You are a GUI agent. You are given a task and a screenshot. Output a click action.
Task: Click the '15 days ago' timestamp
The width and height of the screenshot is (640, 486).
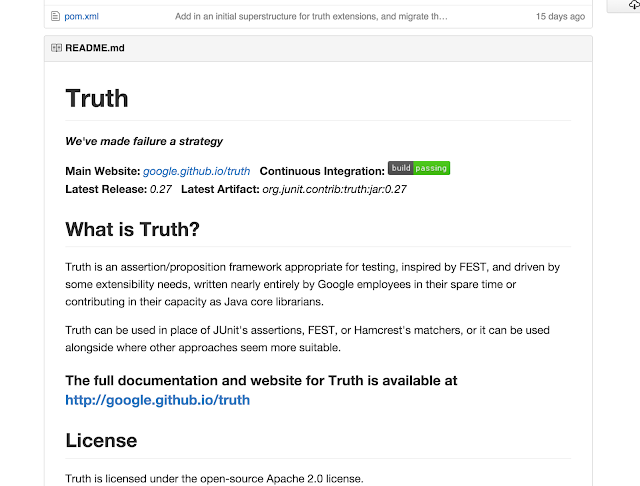pyautogui.click(x=560, y=16)
